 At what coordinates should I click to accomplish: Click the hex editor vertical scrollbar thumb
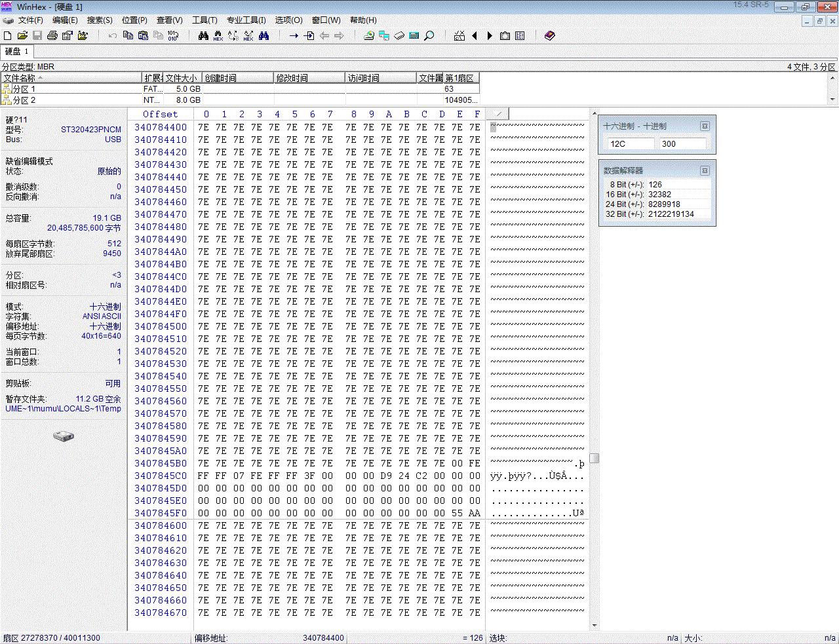pos(594,459)
